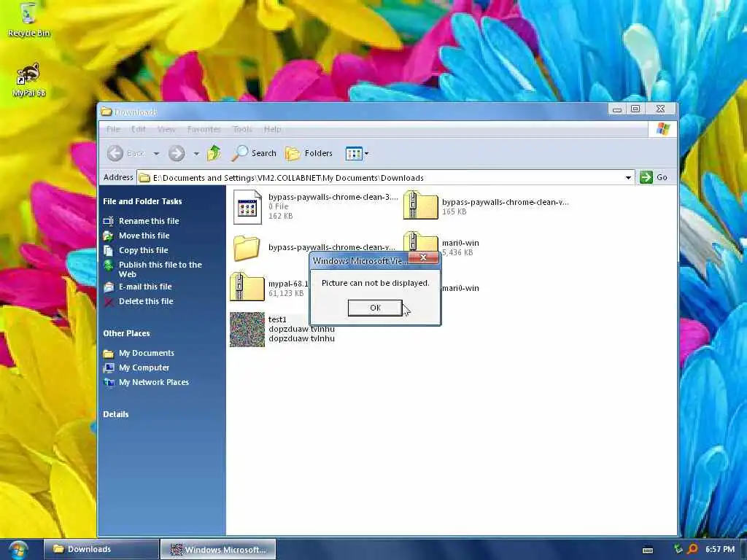Viewport: 747px width, 560px height.
Task: Click Copy this file
Action: 144,250
